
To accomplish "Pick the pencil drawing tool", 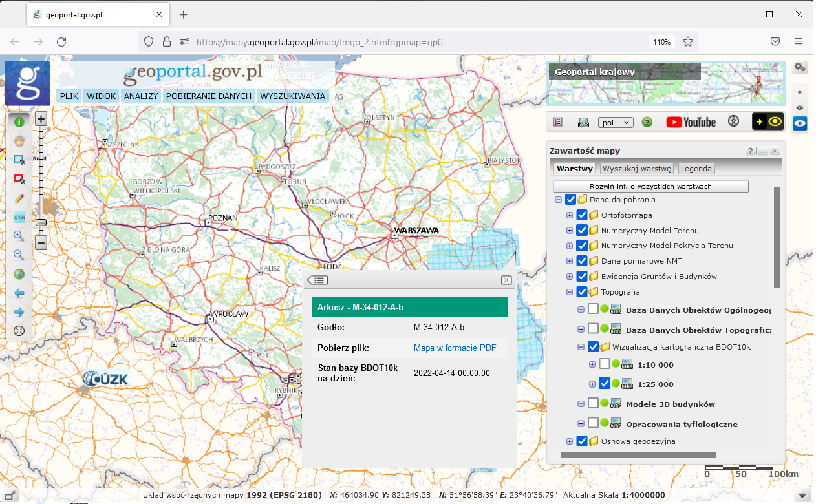I will coord(19,198).
